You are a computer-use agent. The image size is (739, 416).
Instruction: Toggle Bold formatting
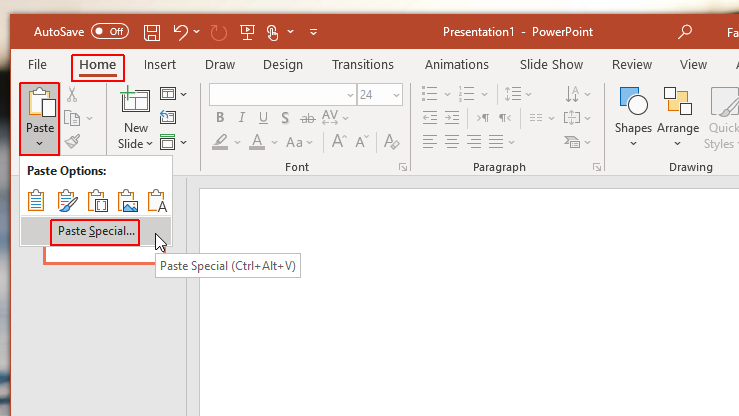coord(220,118)
